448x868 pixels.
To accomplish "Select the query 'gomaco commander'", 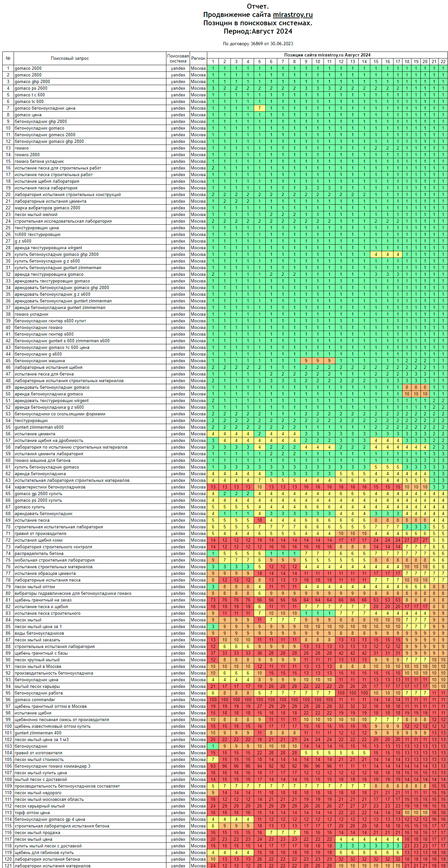I will click(35, 700).
